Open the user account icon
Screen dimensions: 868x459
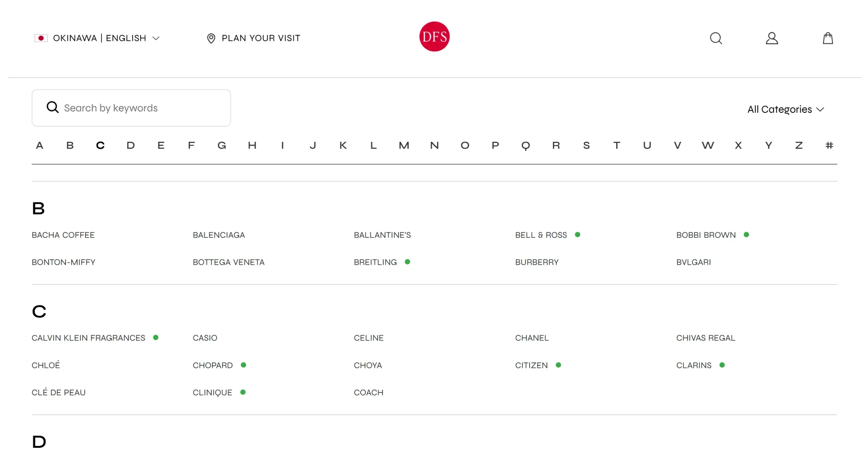772,38
